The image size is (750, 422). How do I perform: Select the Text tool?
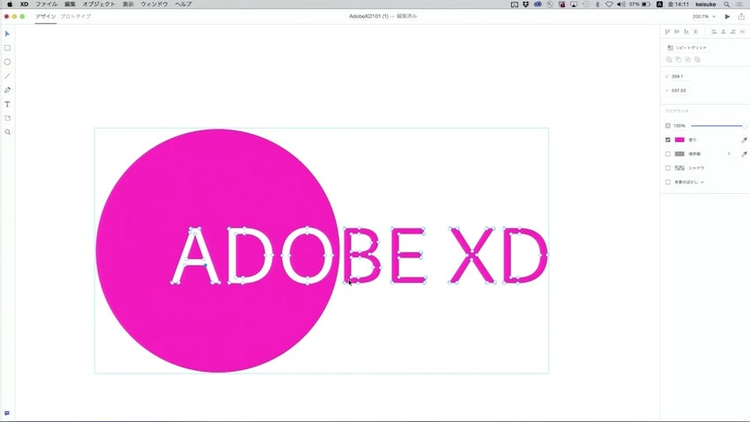click(7, 104)
